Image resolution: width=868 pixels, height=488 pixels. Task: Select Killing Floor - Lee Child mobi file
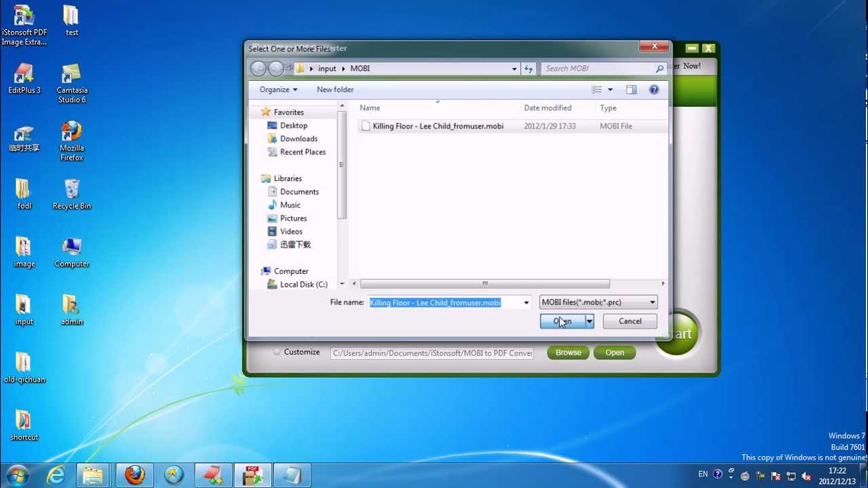(x=437, y=126)
